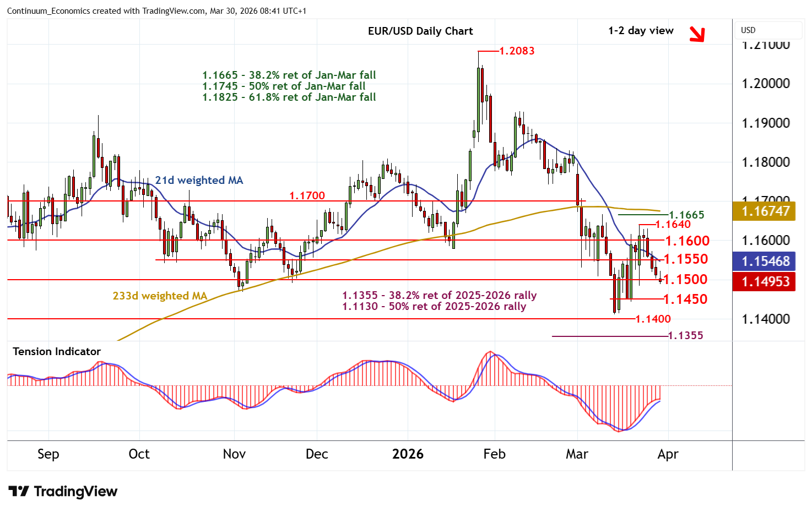812x512 pixels.
Task: Click the 1.1640 resistance label
Action: tap(673, 224)
